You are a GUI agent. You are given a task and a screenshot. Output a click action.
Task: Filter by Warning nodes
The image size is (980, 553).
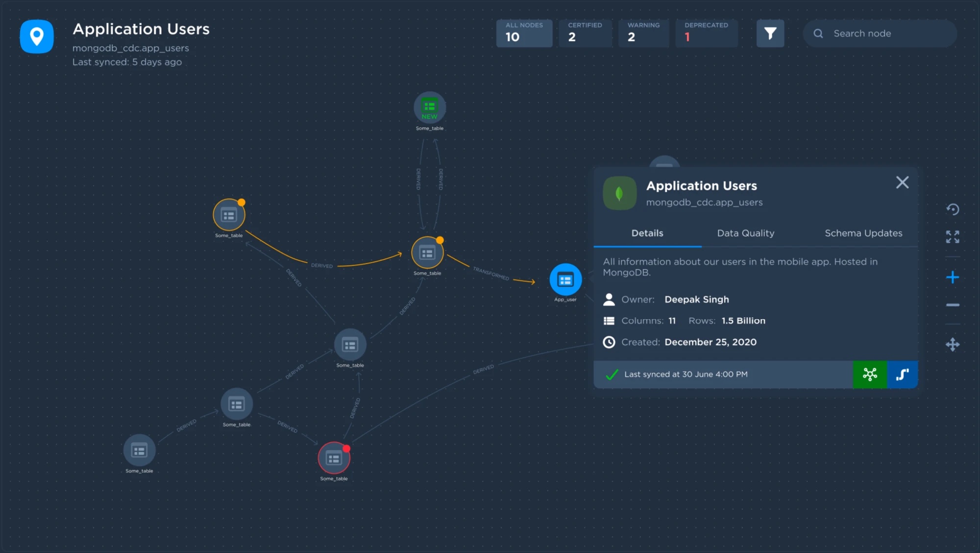click(644, 33)
